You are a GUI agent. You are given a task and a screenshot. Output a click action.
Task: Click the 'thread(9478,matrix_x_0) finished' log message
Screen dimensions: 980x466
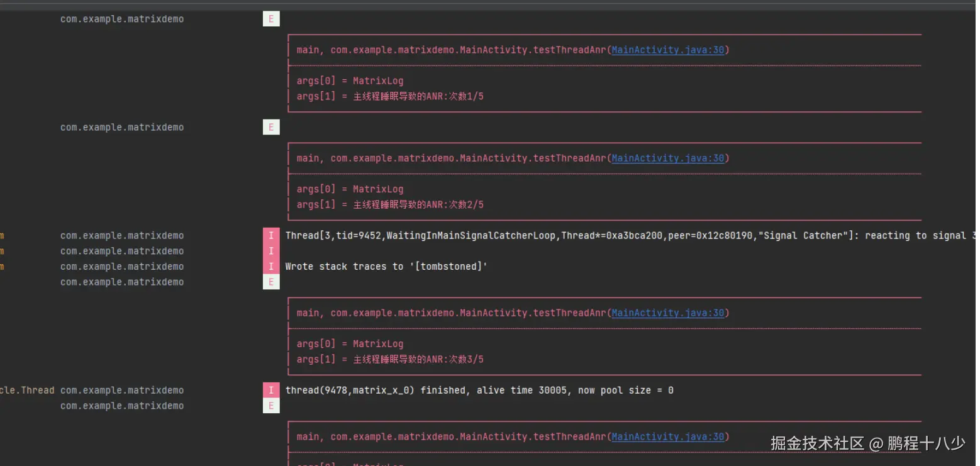click(x=479, y=391)
